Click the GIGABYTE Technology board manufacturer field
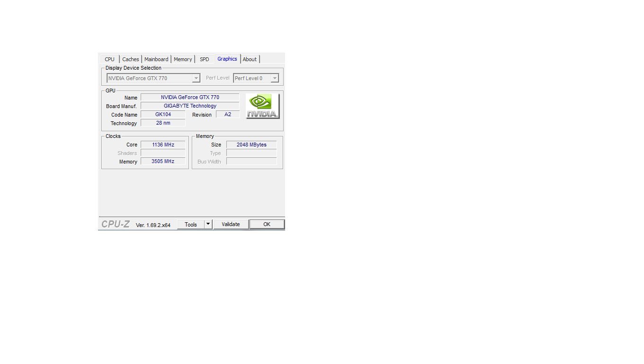Image resolution: width=644 pixels, height=364 pixels. [190, 106]
